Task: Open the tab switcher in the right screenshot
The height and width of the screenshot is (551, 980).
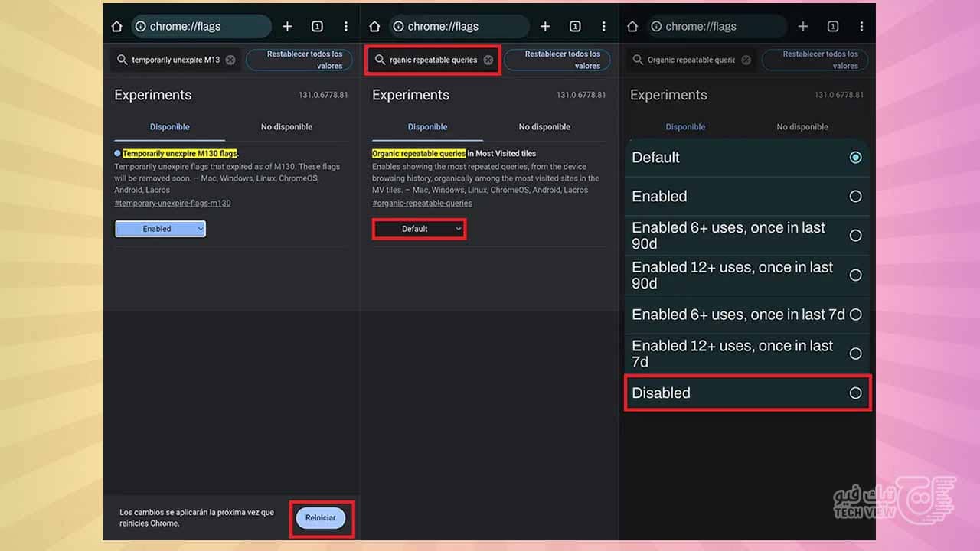Action: click(x=833, y=26)
